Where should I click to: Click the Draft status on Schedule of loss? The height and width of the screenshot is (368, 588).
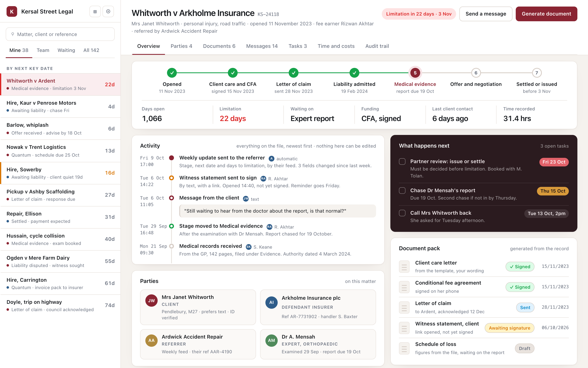coord(524,349)
